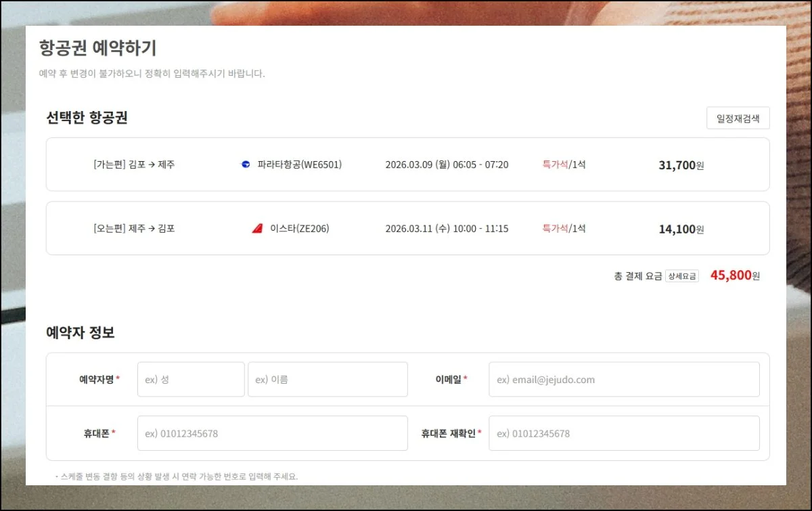Click the 이름 (first name) field
812x511 pixels.
pyautogui.click(x=328, y=380)
